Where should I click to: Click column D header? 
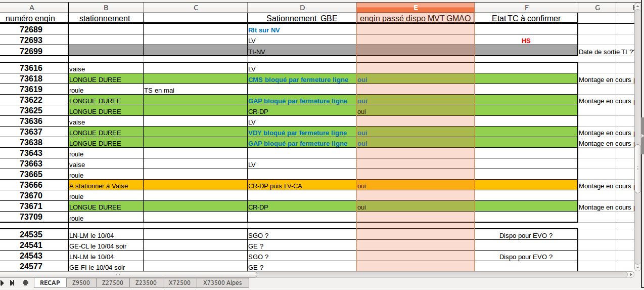click(302, 8)
